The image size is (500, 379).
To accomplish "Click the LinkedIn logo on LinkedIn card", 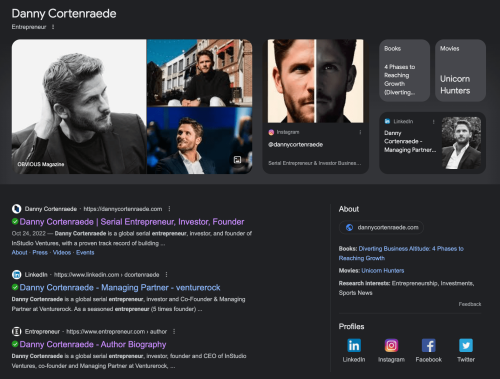I will [387, 121].
